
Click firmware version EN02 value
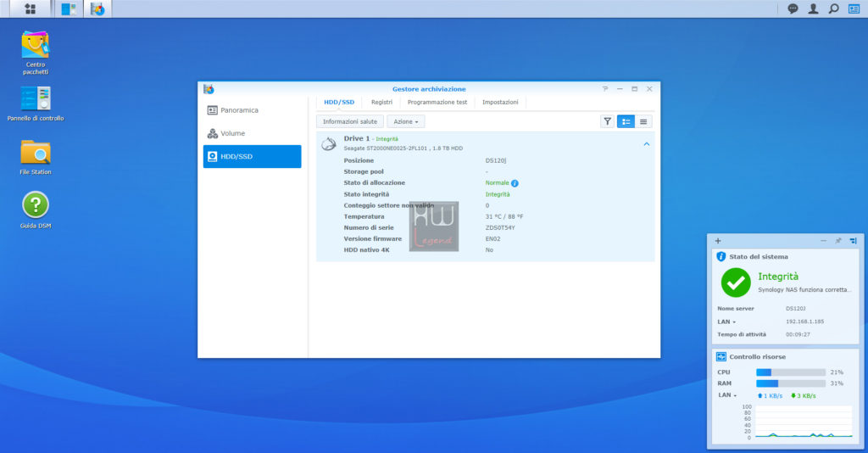[492, 238]
